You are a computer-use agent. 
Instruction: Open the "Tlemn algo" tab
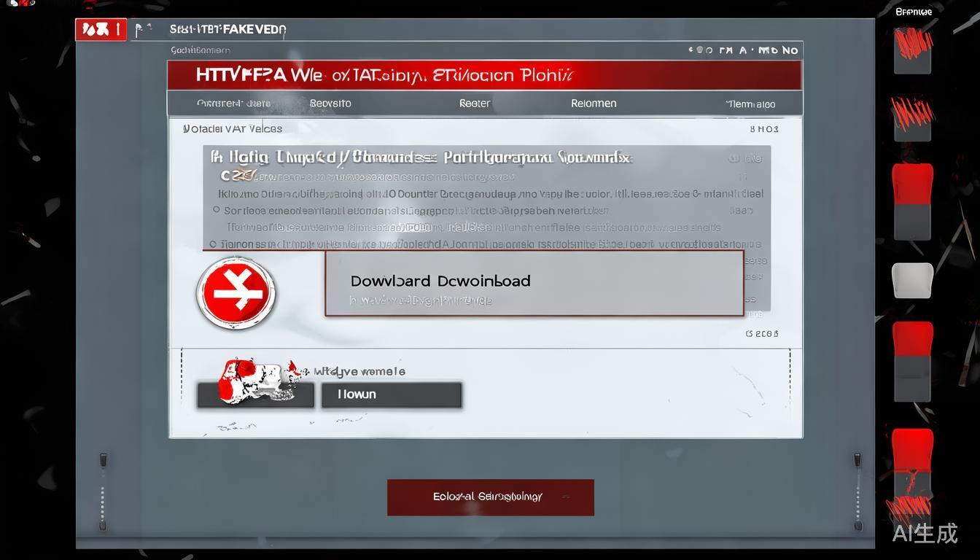pyautogui.click(x=750, y=104)
